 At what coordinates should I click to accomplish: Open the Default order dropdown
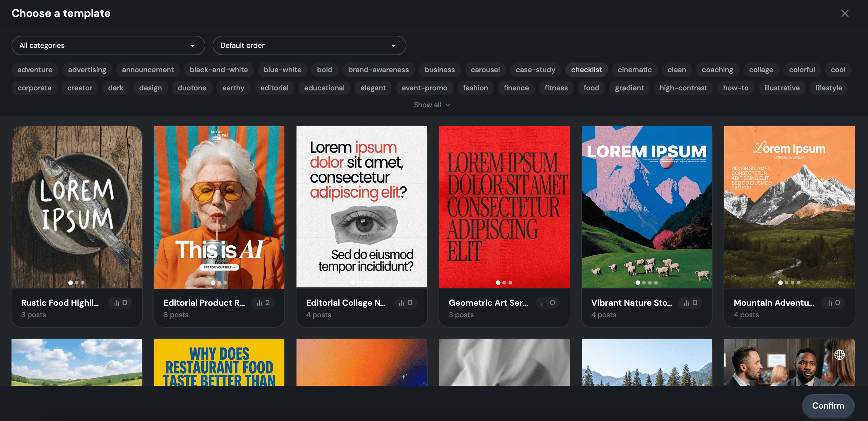309,45
